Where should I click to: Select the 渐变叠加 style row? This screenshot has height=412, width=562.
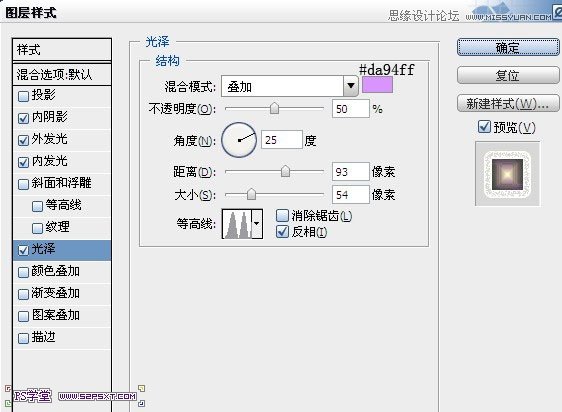(62, 294)
